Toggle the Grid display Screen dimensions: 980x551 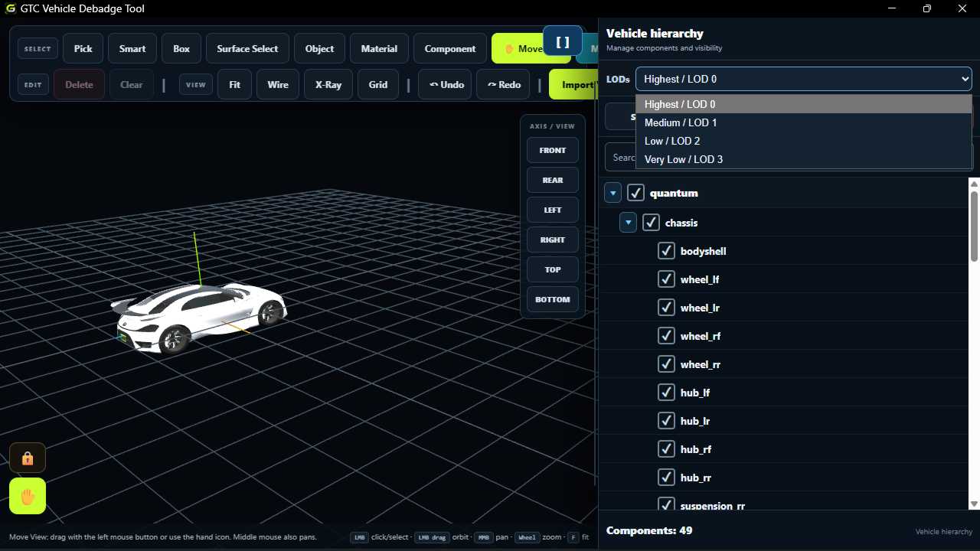tap(378, 84)
